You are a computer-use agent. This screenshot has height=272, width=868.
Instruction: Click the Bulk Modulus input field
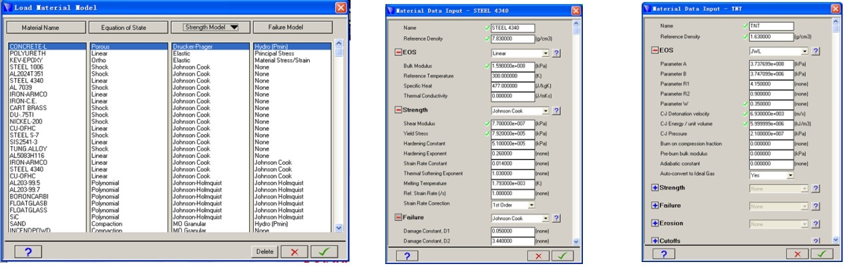(x=512, y=66)
